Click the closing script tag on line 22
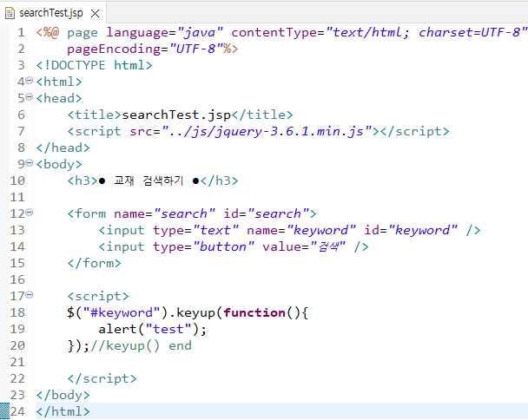Viewport: 528px width, 420px height. (102, 378)
